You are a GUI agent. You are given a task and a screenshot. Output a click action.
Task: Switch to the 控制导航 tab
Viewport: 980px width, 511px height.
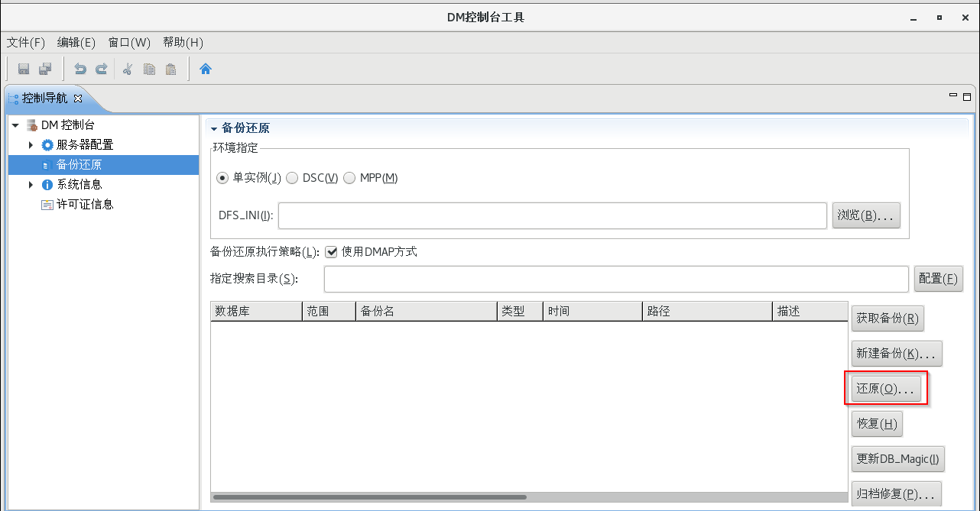click(44, 99)
